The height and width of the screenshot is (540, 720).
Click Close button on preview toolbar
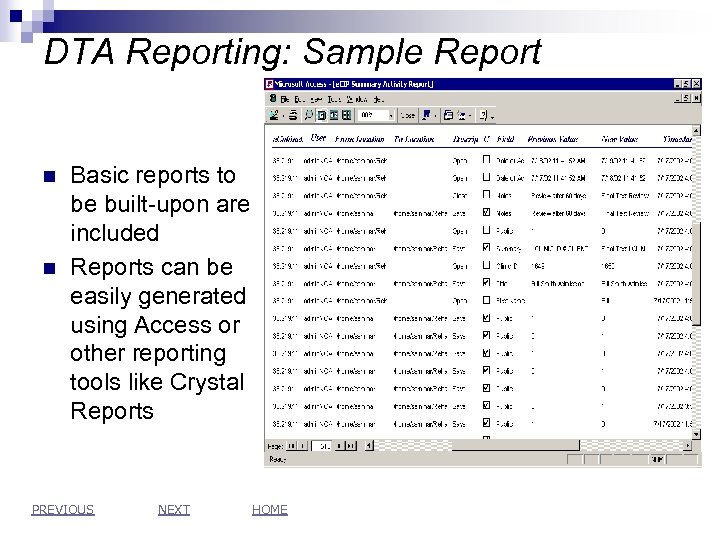tap(408, 115)
